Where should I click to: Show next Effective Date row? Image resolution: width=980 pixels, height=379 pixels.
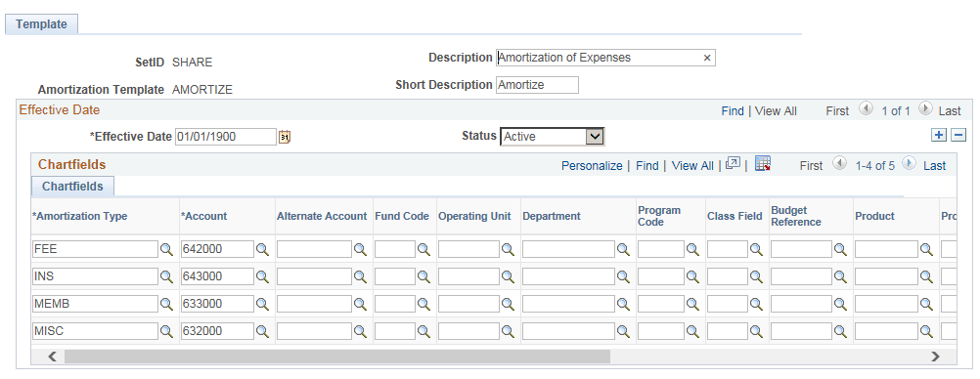pyautogui.click(x=925, y=109)
